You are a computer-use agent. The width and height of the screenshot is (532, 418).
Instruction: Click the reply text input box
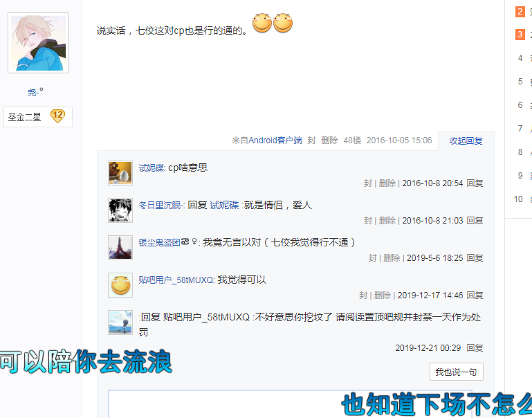290,403
